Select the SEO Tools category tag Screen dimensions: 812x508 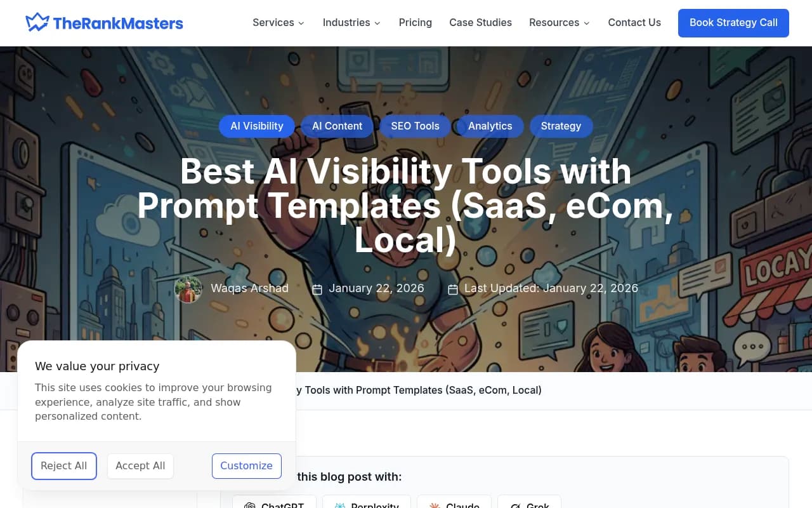click(x=415, y=126)
